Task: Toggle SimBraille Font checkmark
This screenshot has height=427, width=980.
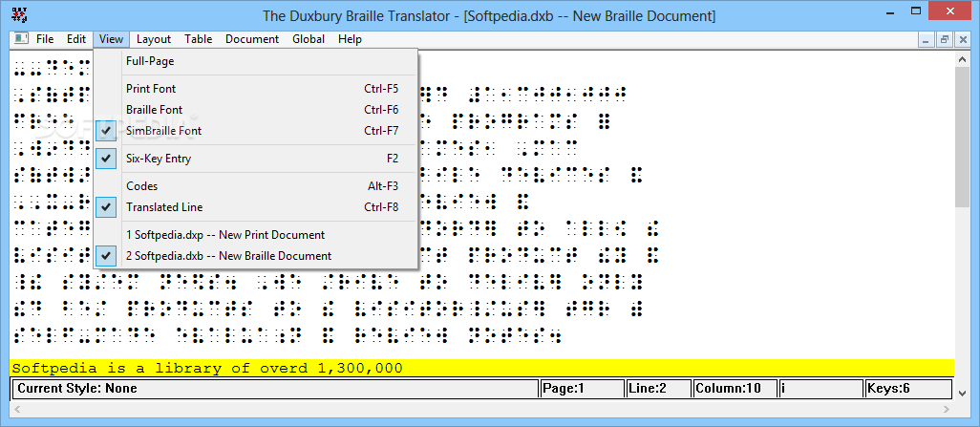Action: pyautogui.click(x=256, y=131)
